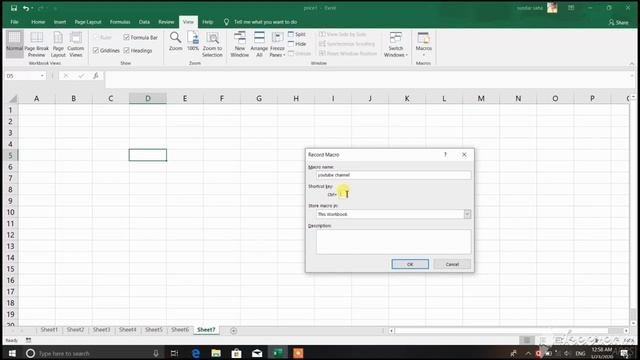
Task: Click OK in Record Macro dialog
Action: 410,264
